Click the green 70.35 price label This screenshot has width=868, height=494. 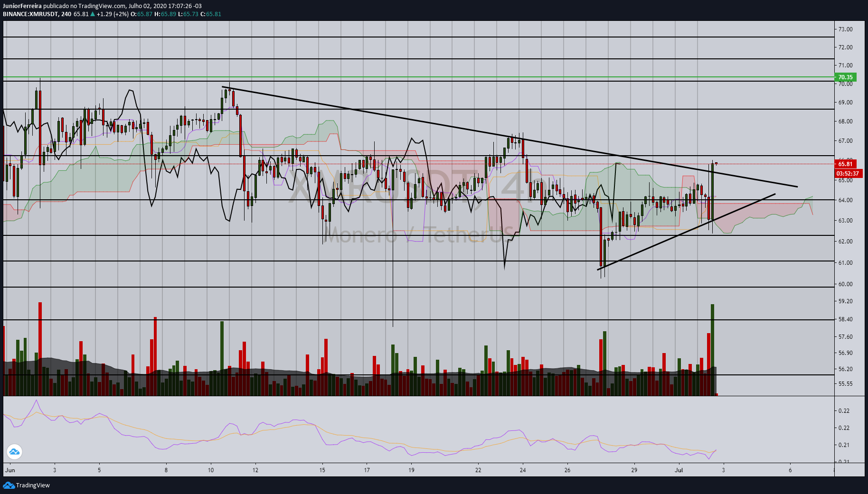pos(845,77)
